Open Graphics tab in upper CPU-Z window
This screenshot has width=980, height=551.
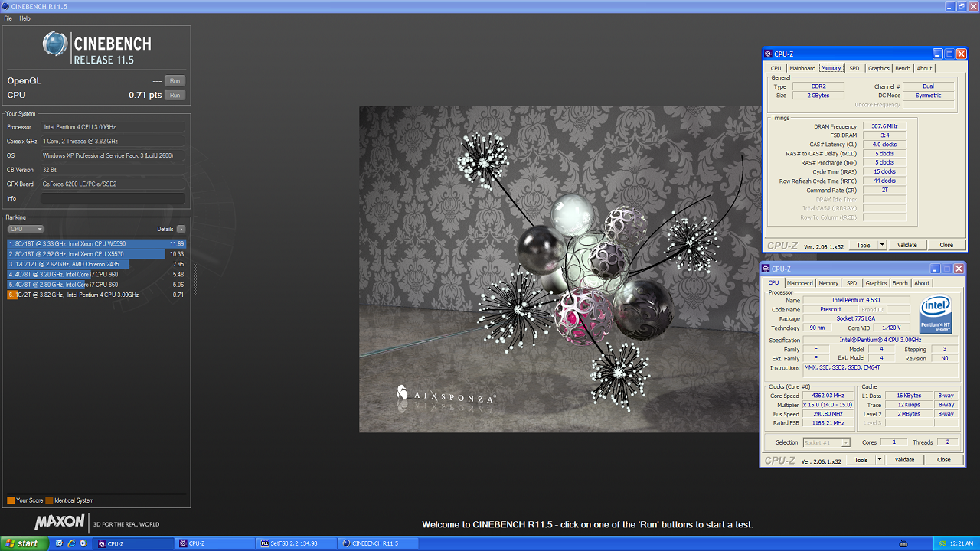coord(879,68)
